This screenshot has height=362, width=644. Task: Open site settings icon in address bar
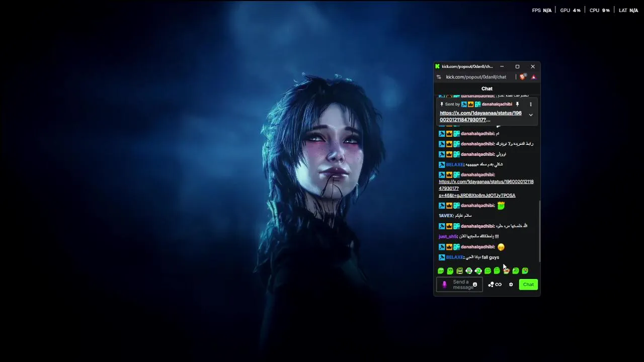click(439, 77)
